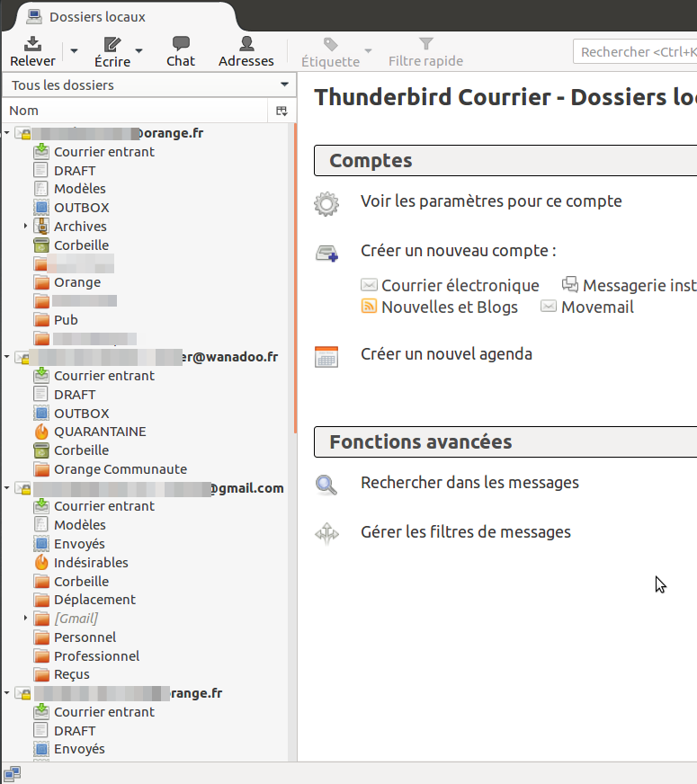Image resolution: width=697 pixels, height=784 pixels.
Task: Select the Pub folder
Action: [x=66, y=320]
